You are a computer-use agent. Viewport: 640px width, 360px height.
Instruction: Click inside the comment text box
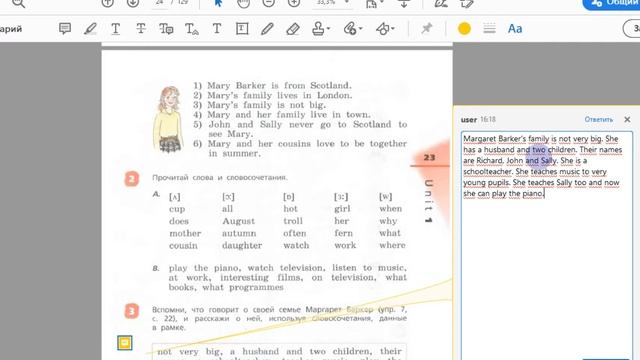click(547, 245)
